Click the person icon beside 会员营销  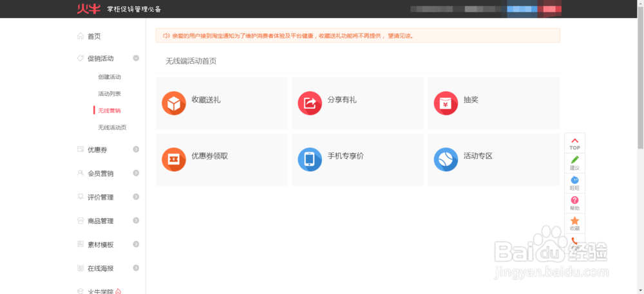[x=80, y=173]
